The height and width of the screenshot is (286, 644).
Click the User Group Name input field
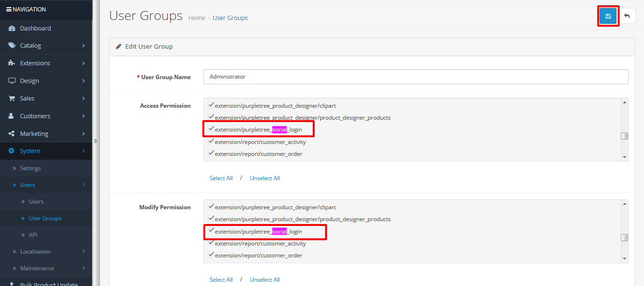pyautogui.click(x=416, y=77)
